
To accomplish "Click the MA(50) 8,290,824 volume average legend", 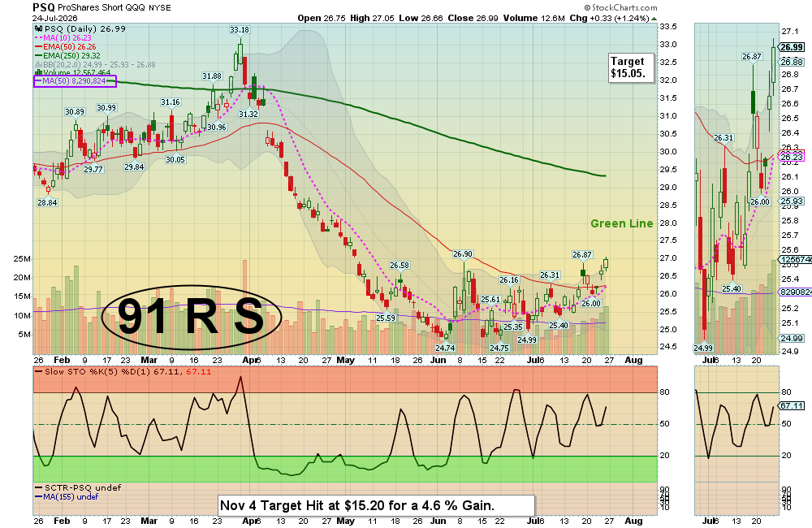I will 75,81.
